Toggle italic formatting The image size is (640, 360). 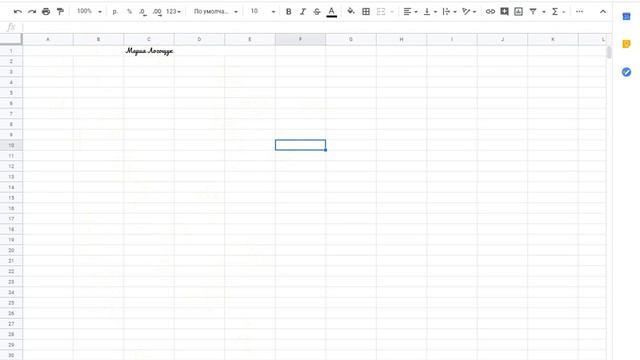[x=303, y=11]
